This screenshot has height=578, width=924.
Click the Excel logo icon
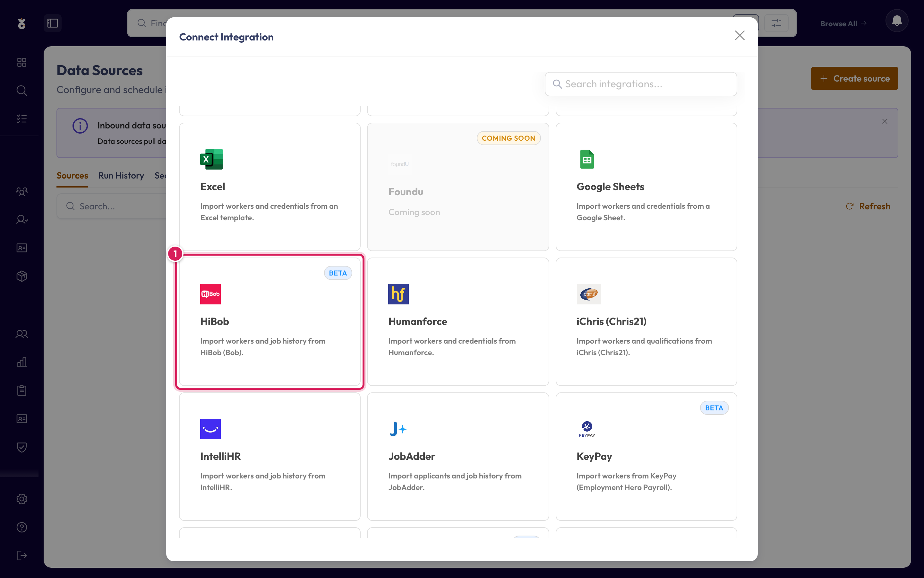[x=211, y=159]
